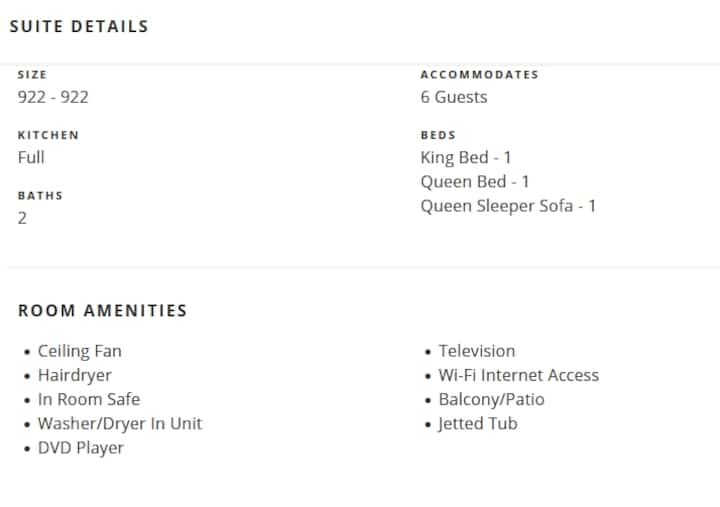The width and height of the screenshot is (720, 507).
Task: Click the Washer/Dryer In Unit item
Action: (120, 423)
